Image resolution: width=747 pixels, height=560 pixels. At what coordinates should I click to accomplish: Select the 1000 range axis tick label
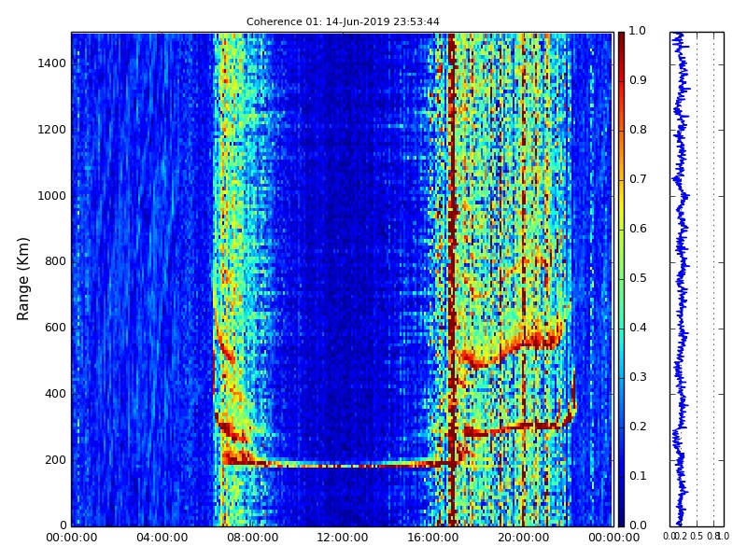click(x=51, y=196)
